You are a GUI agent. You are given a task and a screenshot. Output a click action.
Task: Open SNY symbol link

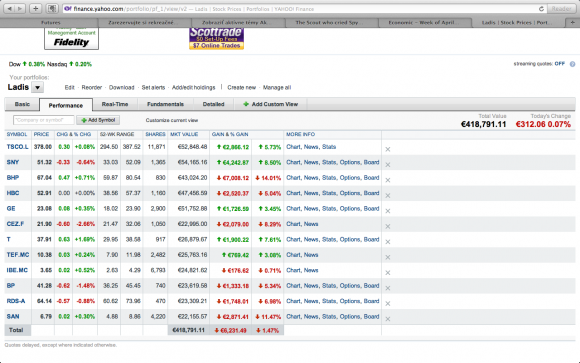pyautogui.click(x=13, y=162)
